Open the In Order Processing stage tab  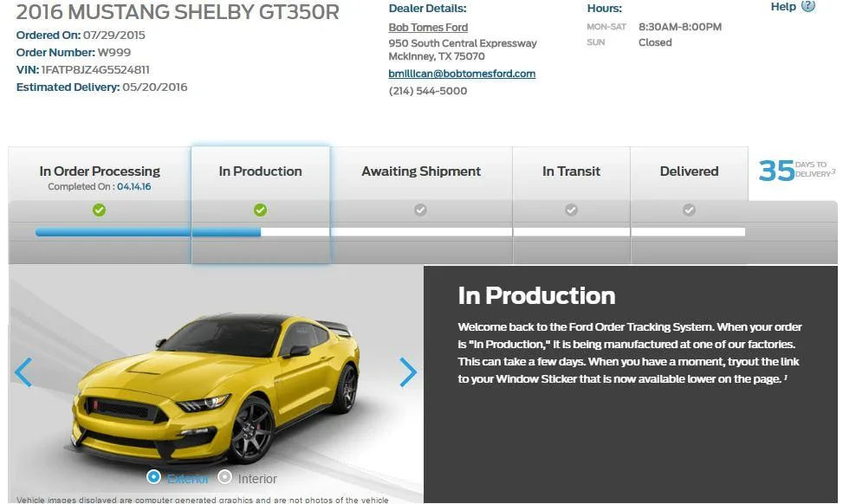pyautogui.click(x=100, y=173)
